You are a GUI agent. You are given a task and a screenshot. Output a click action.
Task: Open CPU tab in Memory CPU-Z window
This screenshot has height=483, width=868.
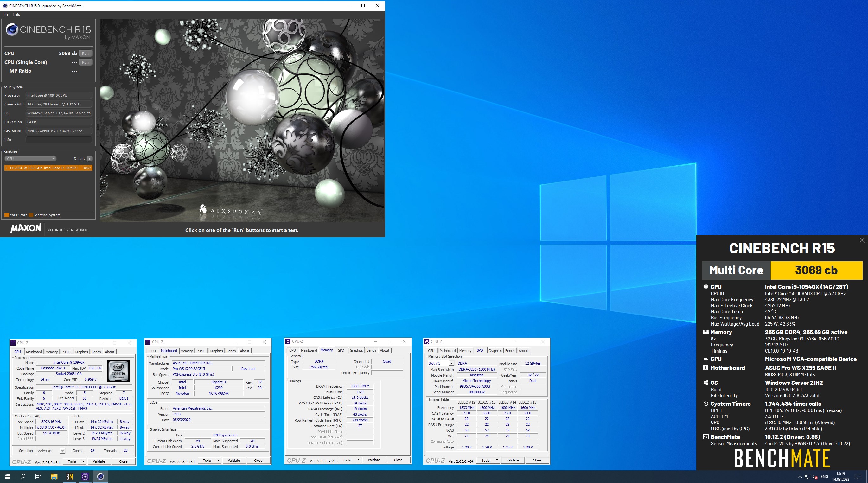click(x=292, y=350)
